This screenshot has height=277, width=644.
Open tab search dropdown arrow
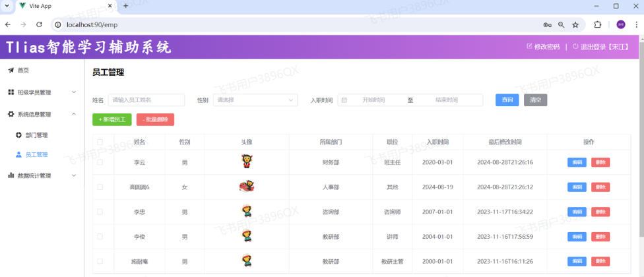pos(7,6)
